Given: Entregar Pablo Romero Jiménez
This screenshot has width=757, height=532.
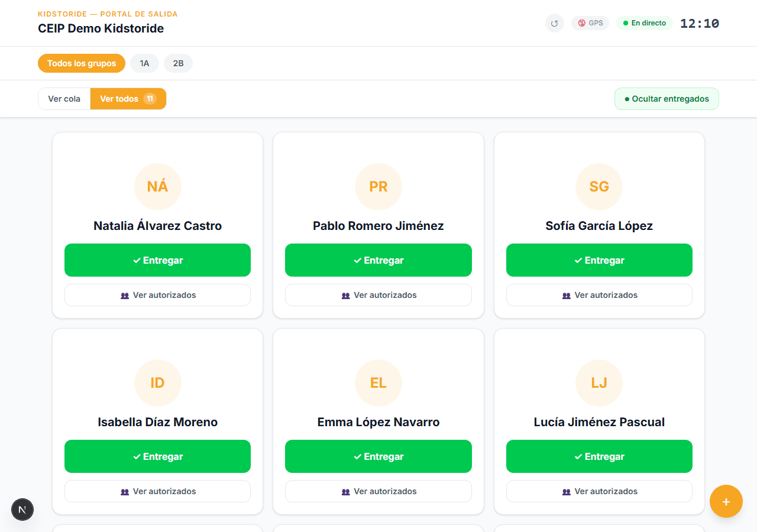Looking at the screenshot, I should pos(378,260).
